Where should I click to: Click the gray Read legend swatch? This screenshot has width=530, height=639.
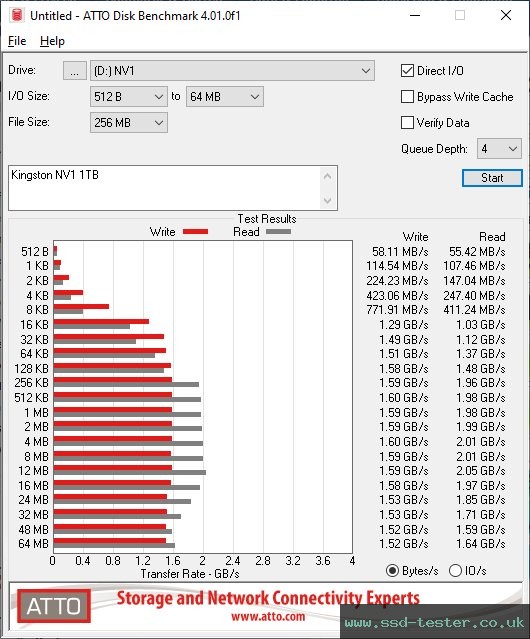pos(278,231)
